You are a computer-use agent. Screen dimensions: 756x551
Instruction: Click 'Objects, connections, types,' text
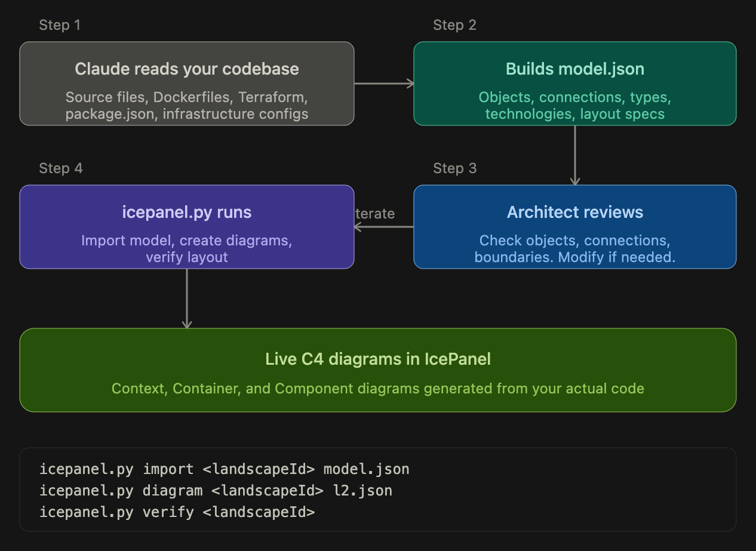[575, 97]
